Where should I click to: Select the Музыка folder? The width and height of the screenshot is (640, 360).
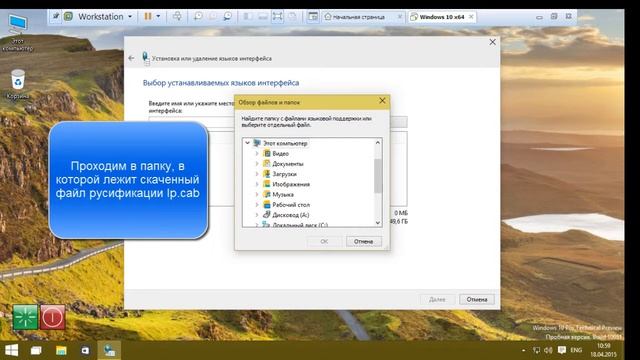click(x=283, y=194)
